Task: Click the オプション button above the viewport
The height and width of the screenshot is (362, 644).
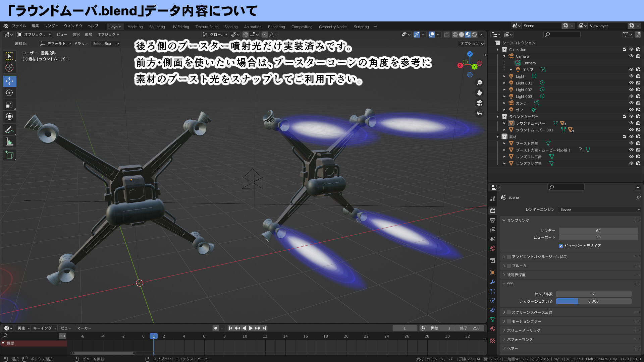Action: tap(471, 43)
